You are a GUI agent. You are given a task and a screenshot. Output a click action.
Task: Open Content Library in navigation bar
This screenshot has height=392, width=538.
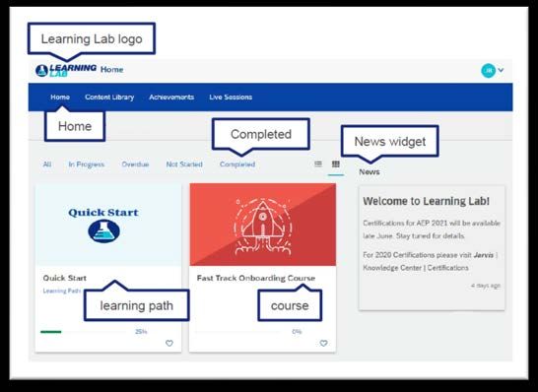(x=109, y=98)
